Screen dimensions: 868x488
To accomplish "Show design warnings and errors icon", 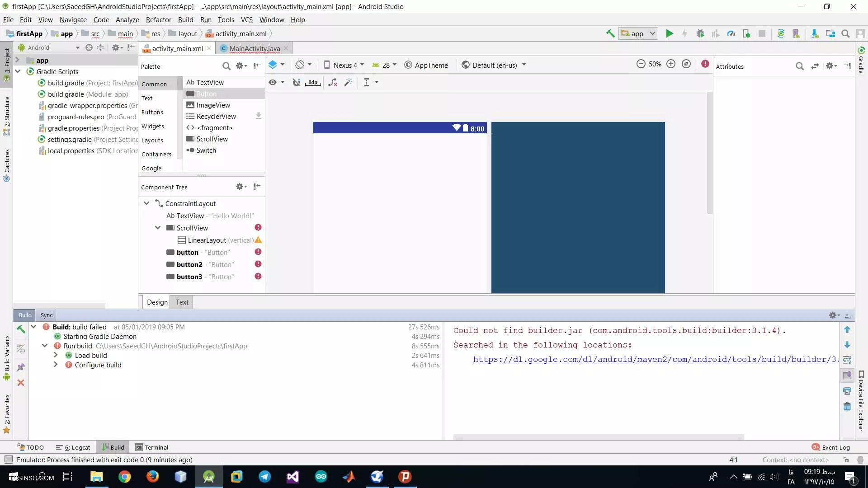I will tap(705, 64).
